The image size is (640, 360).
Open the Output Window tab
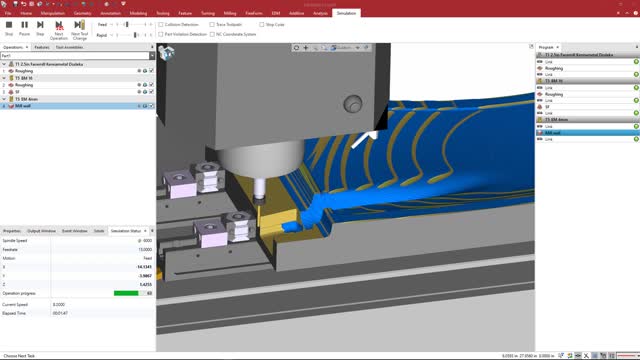[42, 231]
